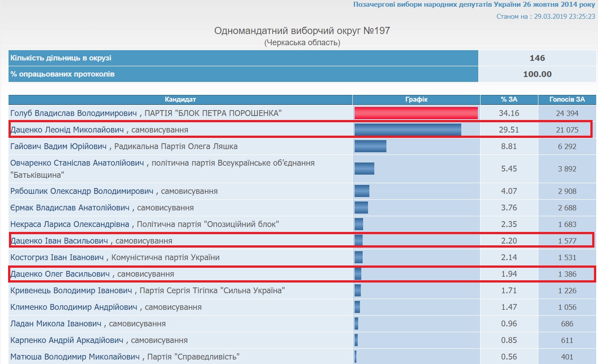
Task: Open the election title header link
Action: point(474,4)
